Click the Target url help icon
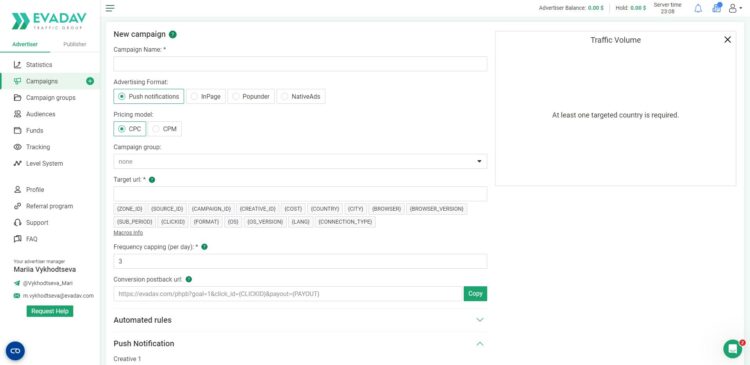 tap(152, 180)
